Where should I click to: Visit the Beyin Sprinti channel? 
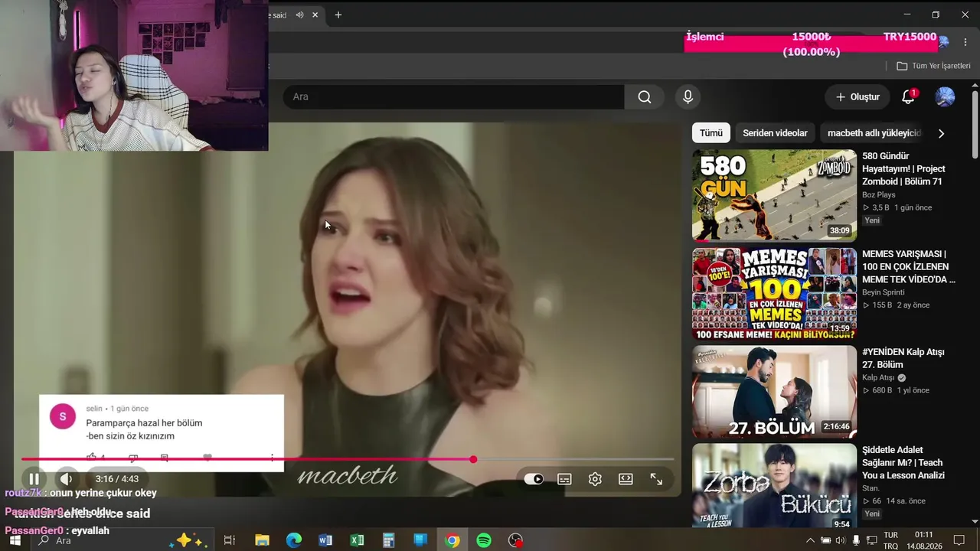(x=884, y=292)
